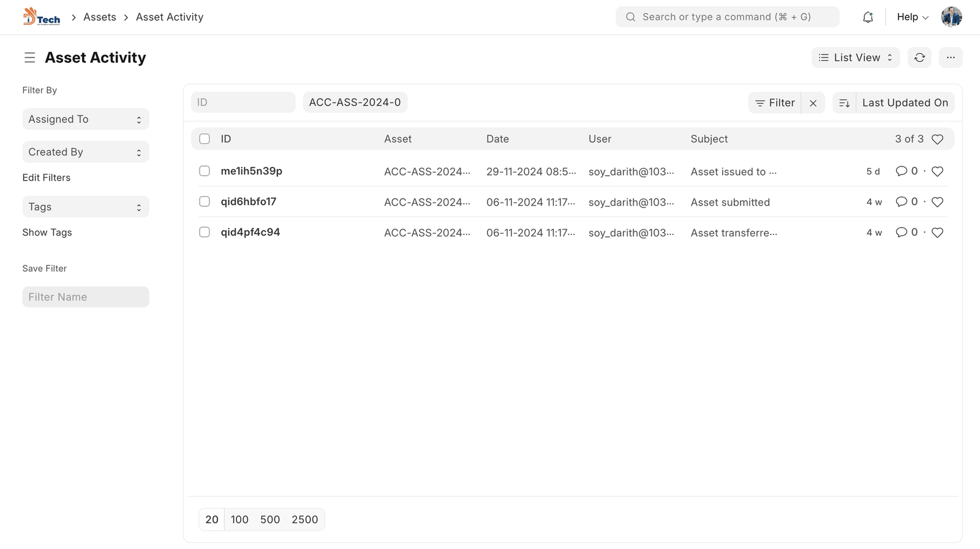The height and width of the screenshot is (549, 980).
Task: Like the me1ih5n39p row heart icon
Action: 937,171
